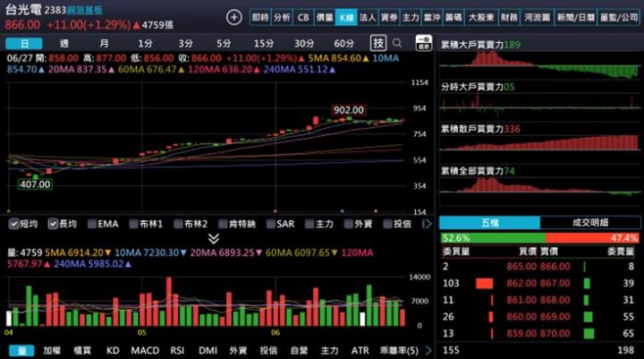Viewport: 644px width, 359px height.
Task: Enable the 布林1 checkbox
Action: (x=133, y=224)
